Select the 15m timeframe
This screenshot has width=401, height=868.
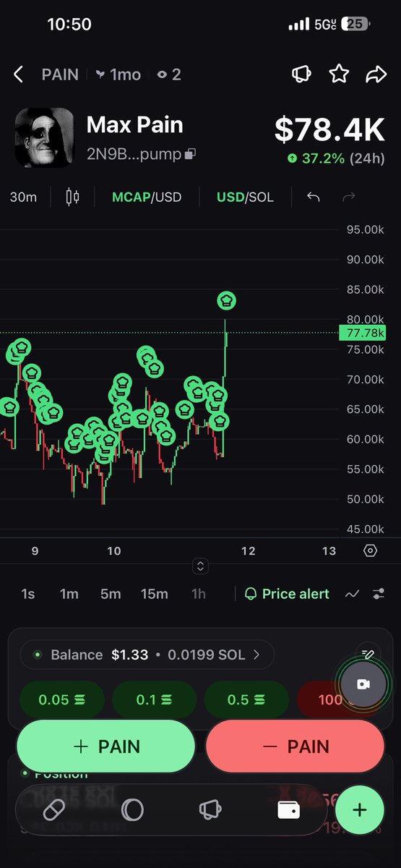point(155,594)
